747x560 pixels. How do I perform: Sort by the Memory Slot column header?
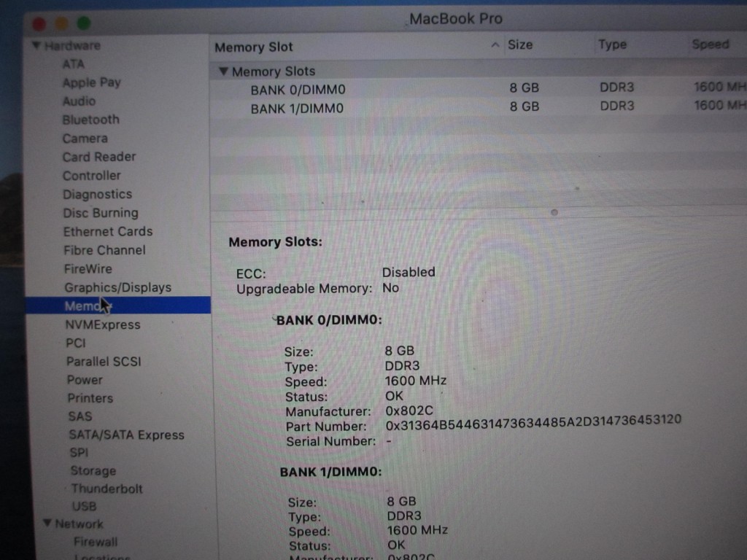253,47
